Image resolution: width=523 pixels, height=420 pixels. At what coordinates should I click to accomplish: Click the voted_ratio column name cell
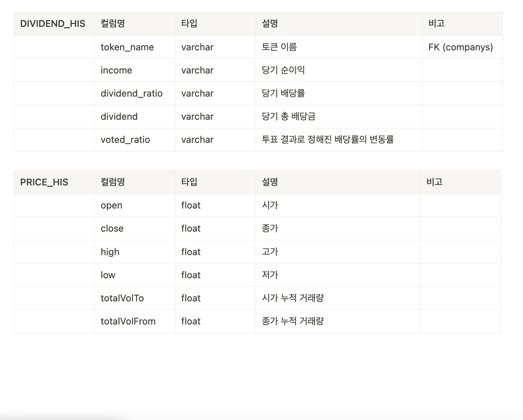135,140
